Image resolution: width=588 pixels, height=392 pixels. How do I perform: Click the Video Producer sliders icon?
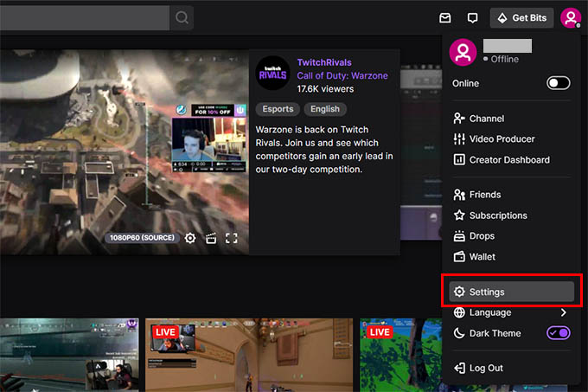point(459,139)
